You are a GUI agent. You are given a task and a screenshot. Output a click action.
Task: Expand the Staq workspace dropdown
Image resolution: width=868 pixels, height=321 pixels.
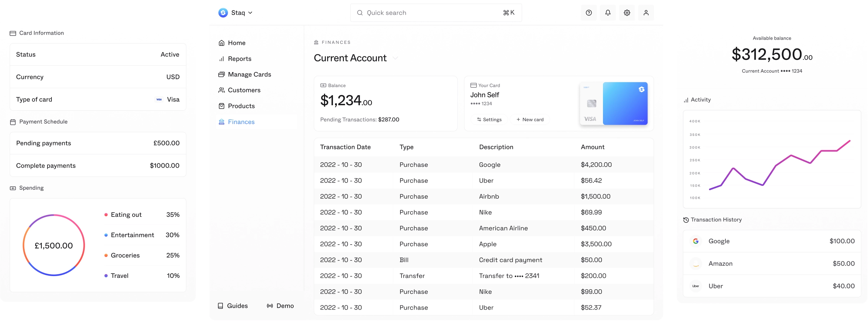coord(250,13)
